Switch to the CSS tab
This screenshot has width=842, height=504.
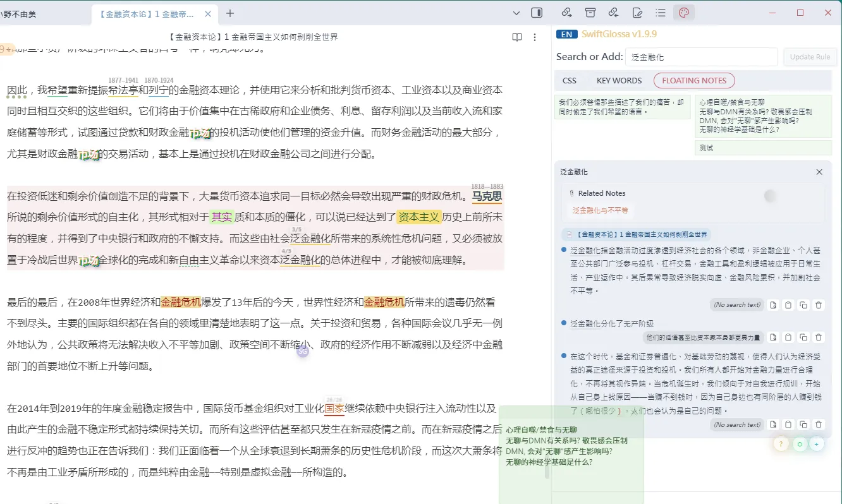pyautogui.click(x=570, y=80)
